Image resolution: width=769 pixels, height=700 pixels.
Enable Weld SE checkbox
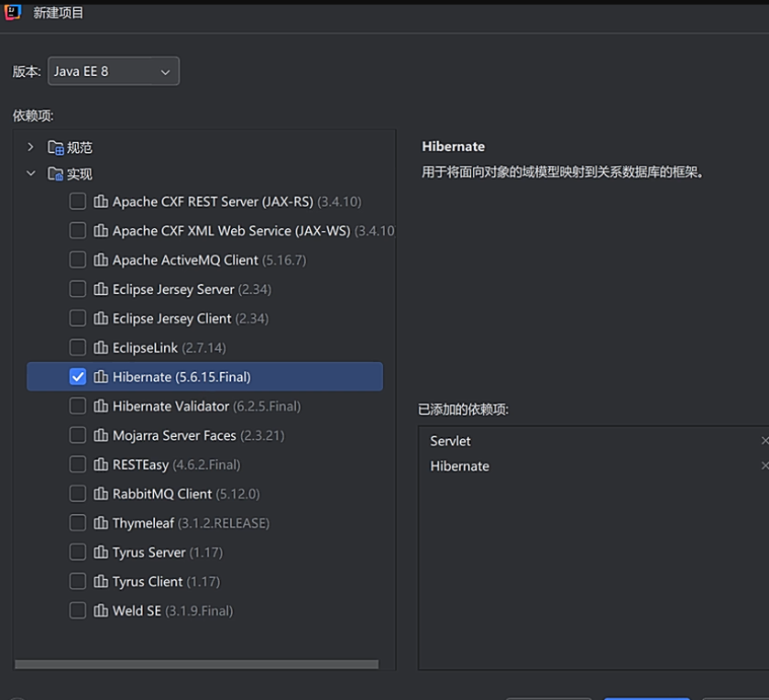(x=78, y=610)
